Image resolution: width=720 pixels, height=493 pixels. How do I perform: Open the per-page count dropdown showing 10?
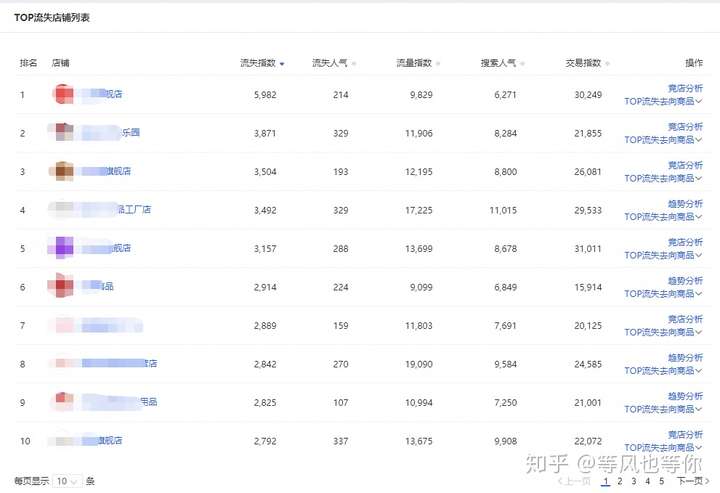tap(68, 481)
